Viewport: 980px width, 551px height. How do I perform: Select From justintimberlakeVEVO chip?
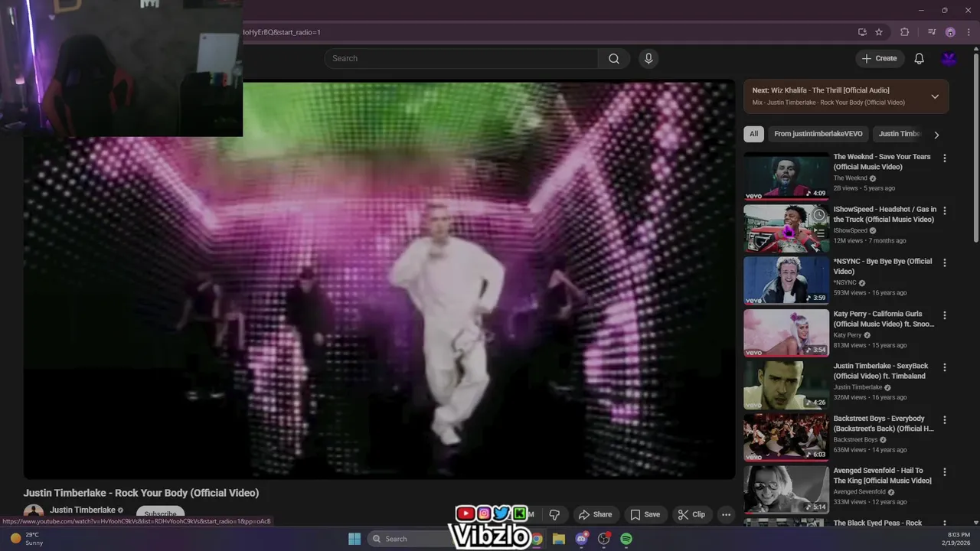[x=818, y=134]
